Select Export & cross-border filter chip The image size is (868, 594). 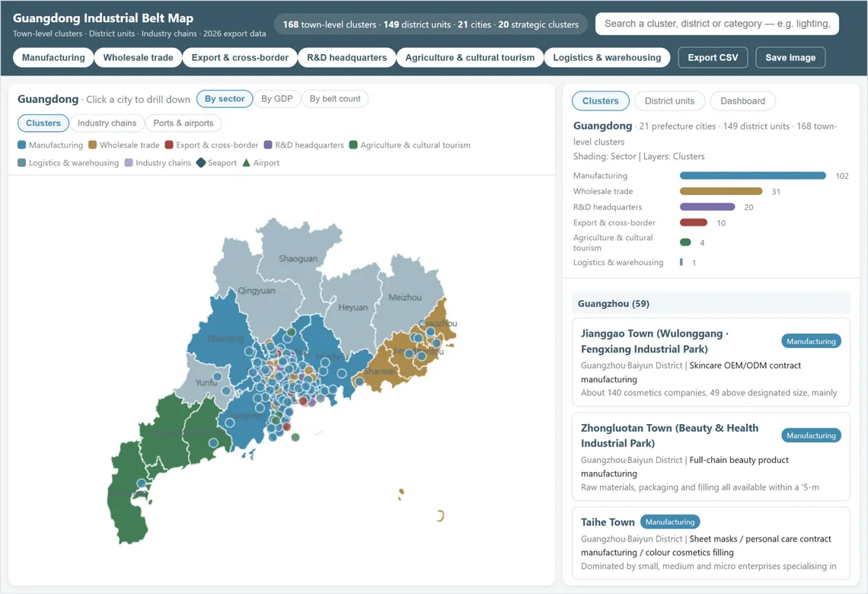(x=240, y=58)
